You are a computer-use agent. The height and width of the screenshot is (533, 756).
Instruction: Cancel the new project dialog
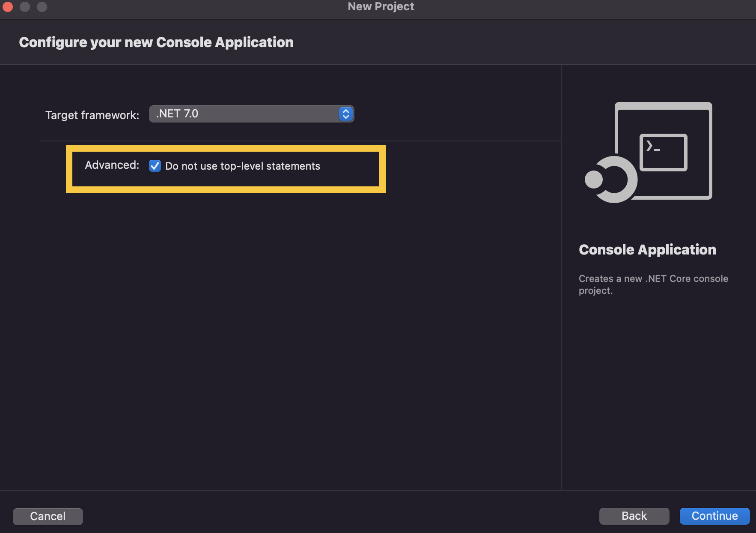[48, 516]
